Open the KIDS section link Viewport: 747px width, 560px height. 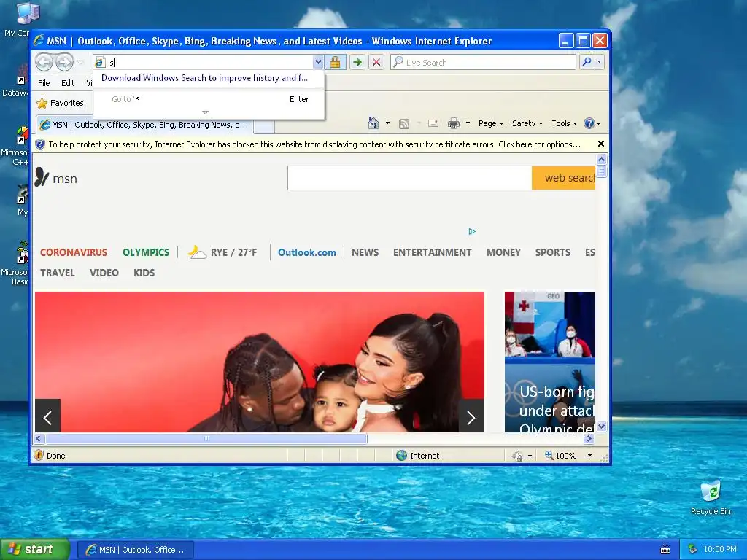[x=144, y=273]
